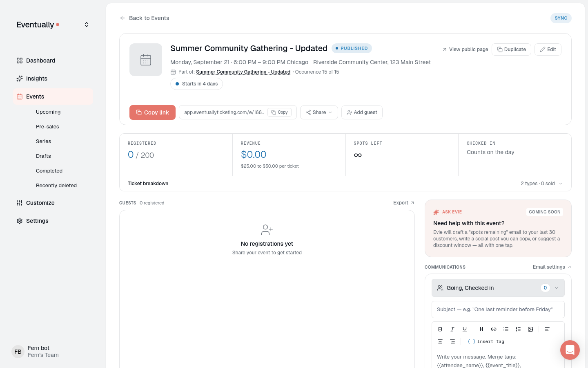This screenshot has width=588, height=368.
Task: Open the Going, Checked in recipient dropdown
Action: tap(498, 288)
